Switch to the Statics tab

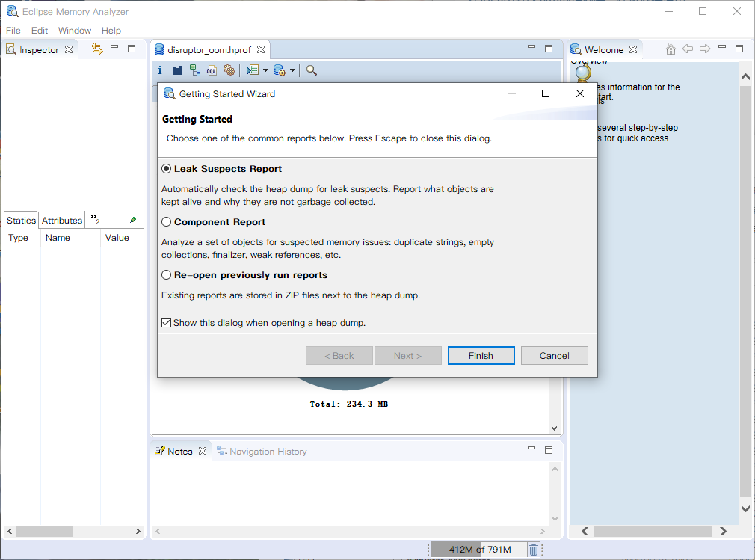click(x=21, y=220)
